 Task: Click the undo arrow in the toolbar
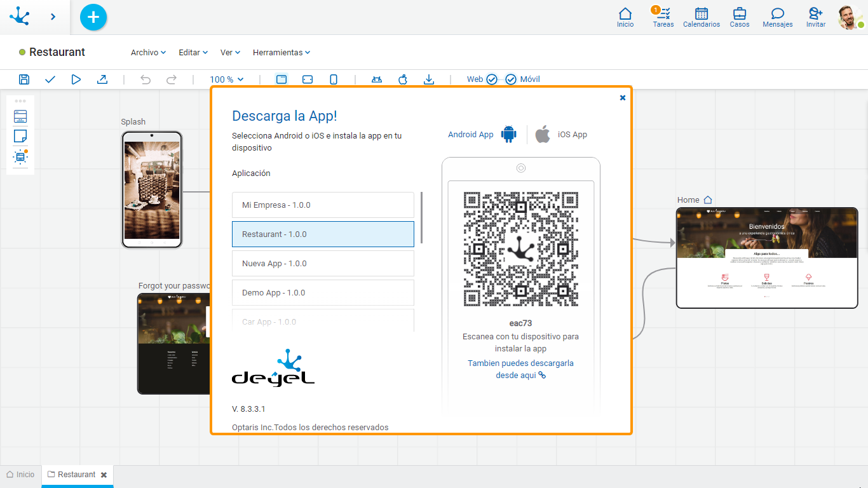(x=146, y=79)
